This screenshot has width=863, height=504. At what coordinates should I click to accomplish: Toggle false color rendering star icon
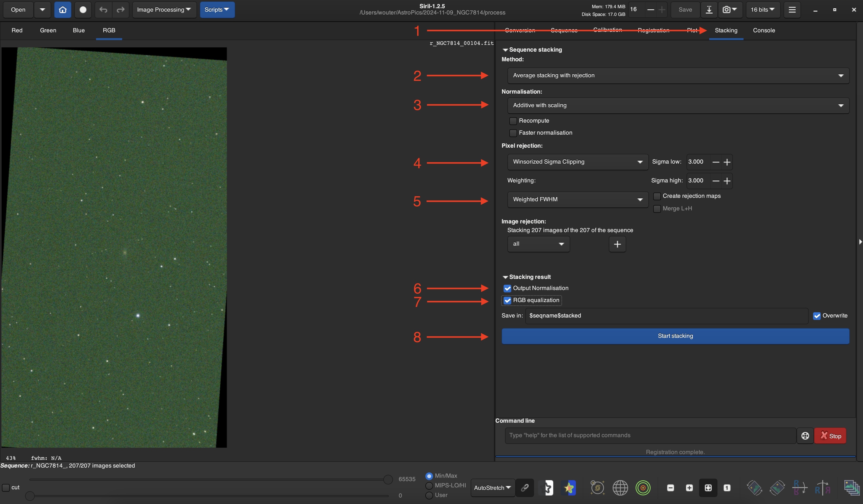click(569, 488)
